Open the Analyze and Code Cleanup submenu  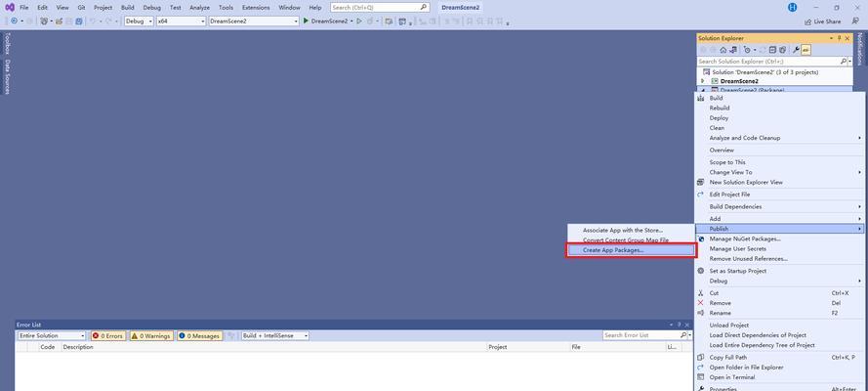[x=779, y=138]
